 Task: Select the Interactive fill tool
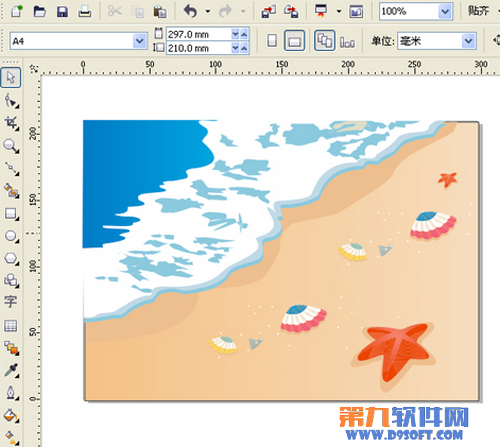pos(11,437)
